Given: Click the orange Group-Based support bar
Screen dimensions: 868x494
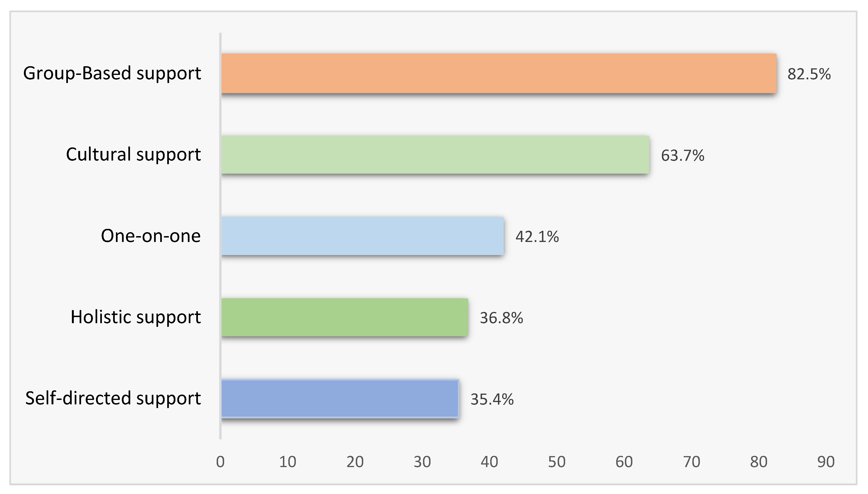Looking at the screenshot, I should (498, 73).
